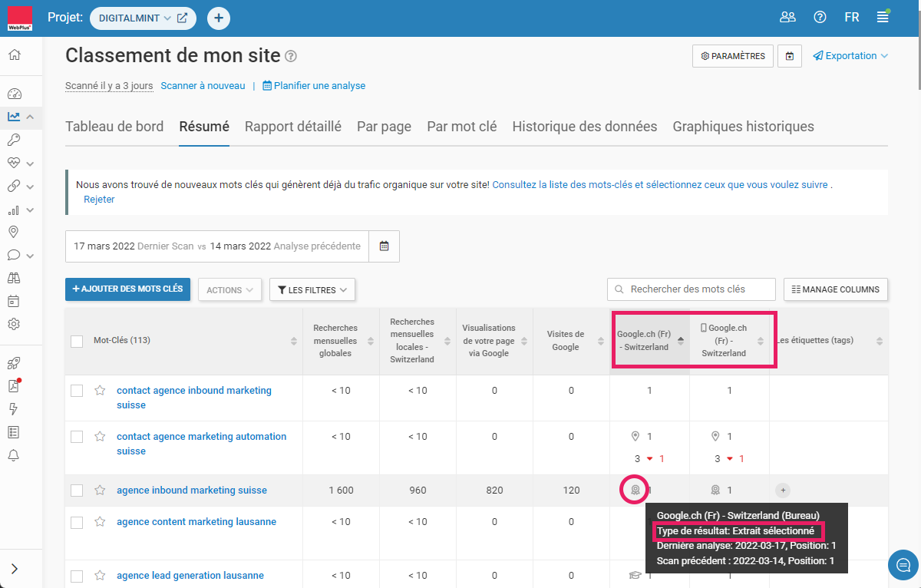Open the chat support bubble
The height and width of the screenshot is (588, 921).
click(x=903, y=565)
